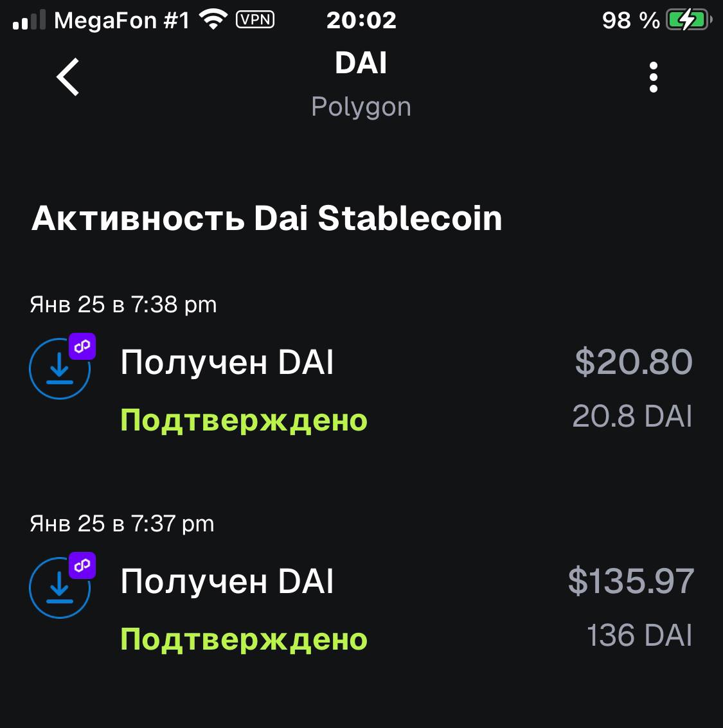Tap the Wi-Fi icon in the status bar
Viewport: 723px width, 728px height.
click(x=213, y=20)
